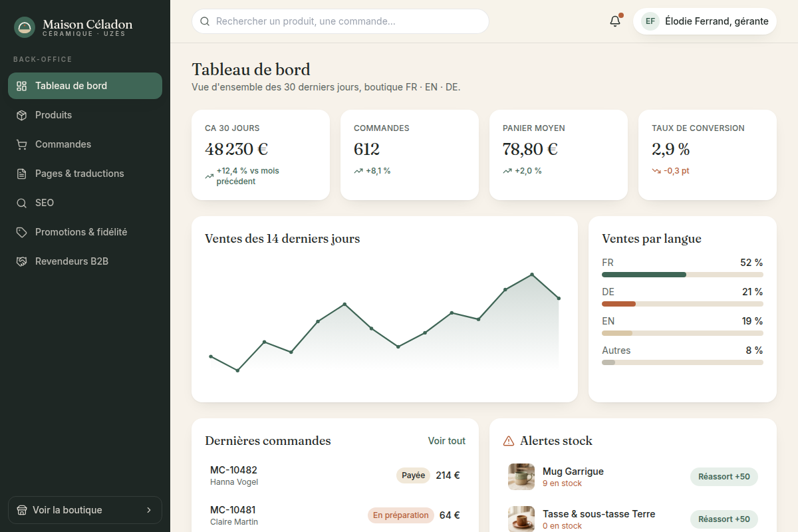Click the -0,3 pt change label
This screenshot has width=798, height=532.
coord(676,171)
